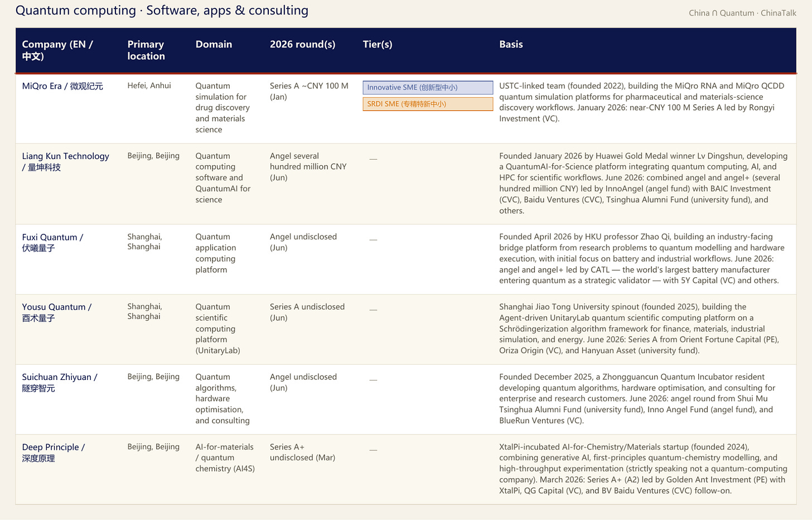Click domain cell 'Quantum application computing platform'
The image size is (812, 520).
[216, 253]
